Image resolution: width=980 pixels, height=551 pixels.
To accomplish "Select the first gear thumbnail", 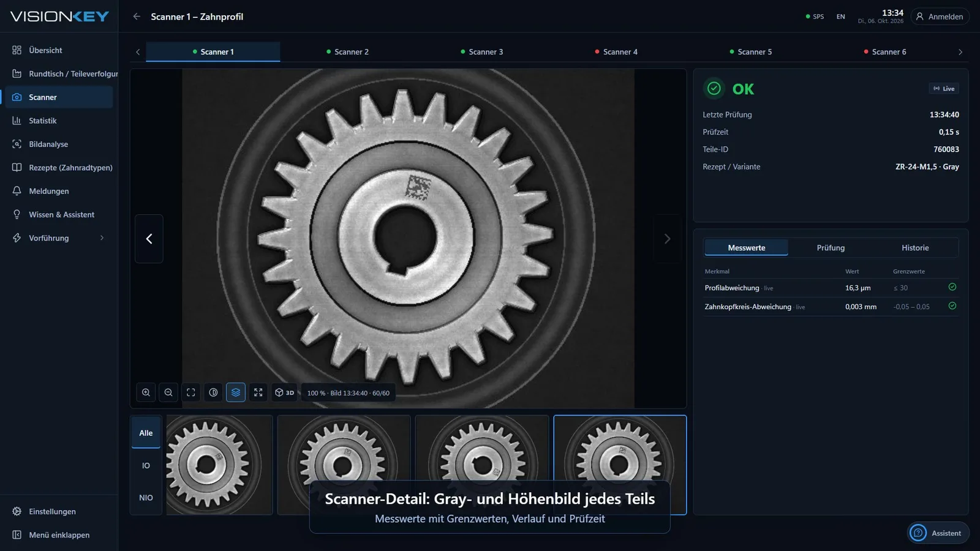I will [219, 465].
